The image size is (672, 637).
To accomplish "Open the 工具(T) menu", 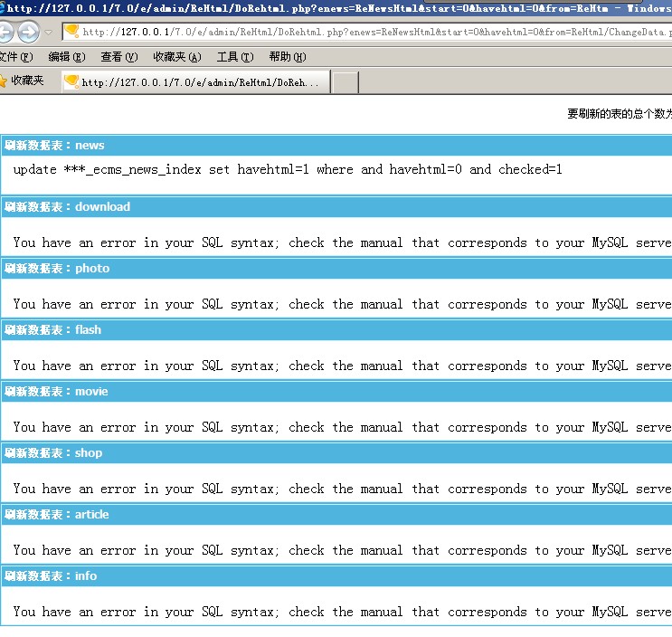I will pyautogui.click(x=235, y=57).
